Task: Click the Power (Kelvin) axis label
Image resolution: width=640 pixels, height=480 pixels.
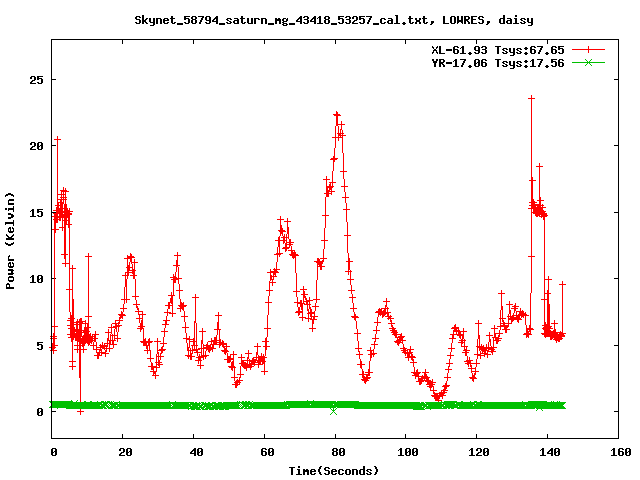Action: pos(10,241)
